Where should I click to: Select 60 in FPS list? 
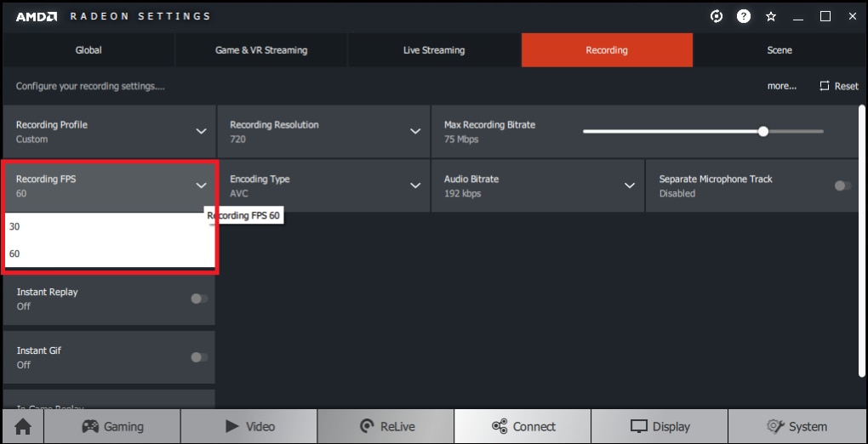(x=109, y=253)
